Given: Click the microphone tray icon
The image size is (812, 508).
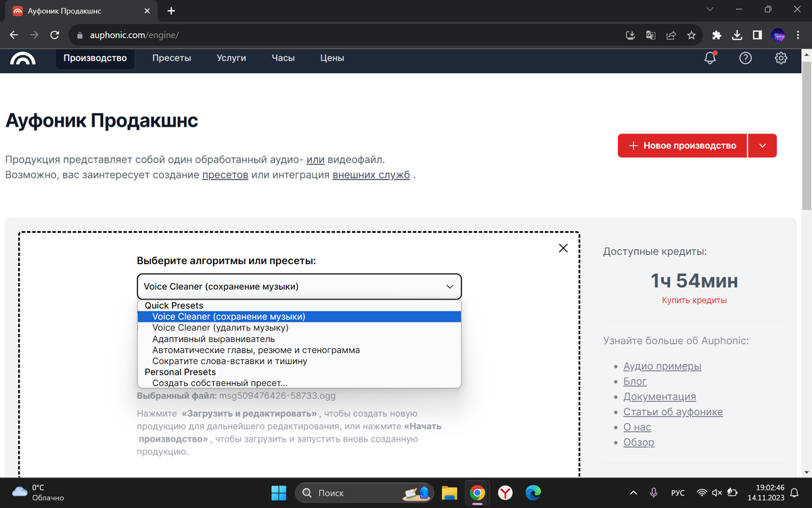Looking at the screenshot, I should (654, 492).
